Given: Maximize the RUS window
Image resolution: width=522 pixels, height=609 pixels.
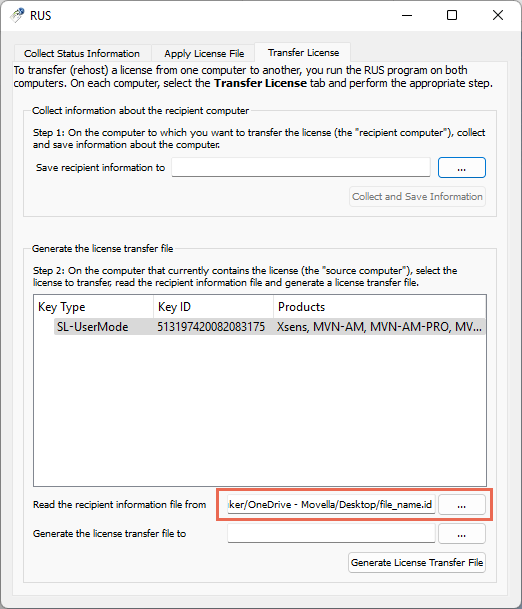Looking at the screenshot, I should [452, 16].
